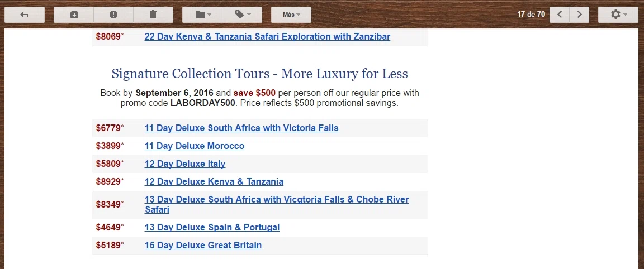Archive this email with the archive icon
The height and width of the screenshot is (269, 644).
pos(74,15)
